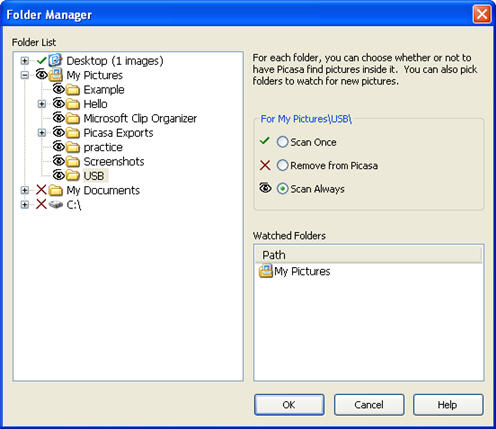This screenshot has height=429, width=496.
Task: Expand the Desktop tree node
Action: pyautogui.click(x=24, y=61)
